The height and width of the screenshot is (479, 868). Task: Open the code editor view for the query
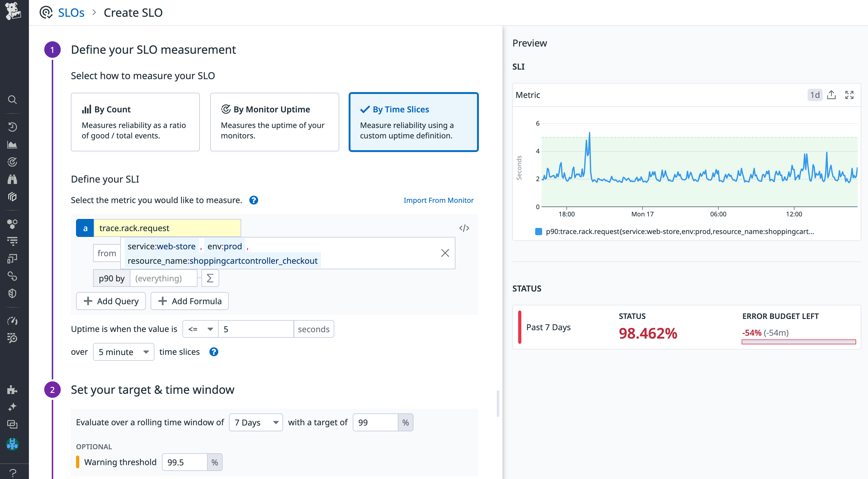(464, 228)
